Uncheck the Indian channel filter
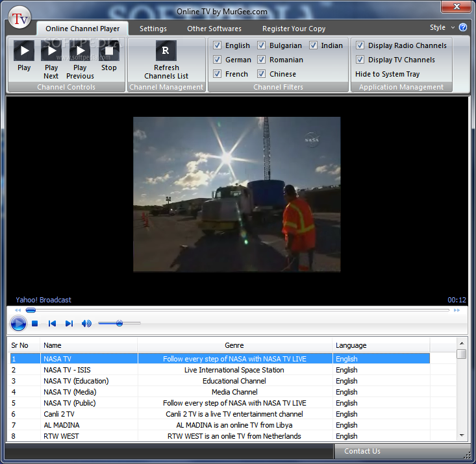 pyautogui.click(x=313, y=45)
